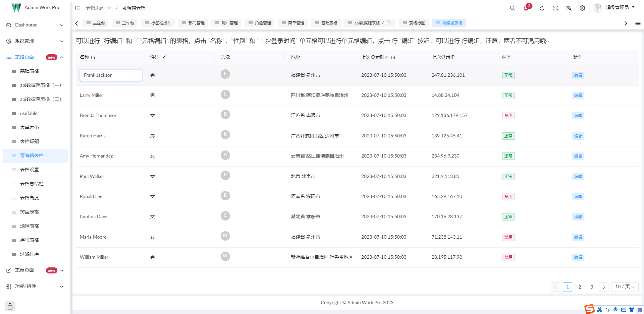Enter fullscreen mode using the expand icon
644x314 pixels.
(555, 8)
